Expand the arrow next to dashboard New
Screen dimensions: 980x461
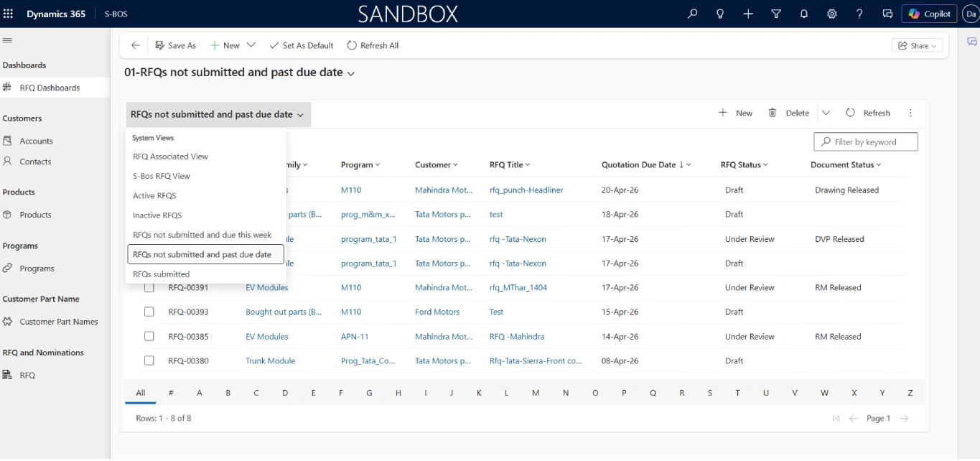251,45
